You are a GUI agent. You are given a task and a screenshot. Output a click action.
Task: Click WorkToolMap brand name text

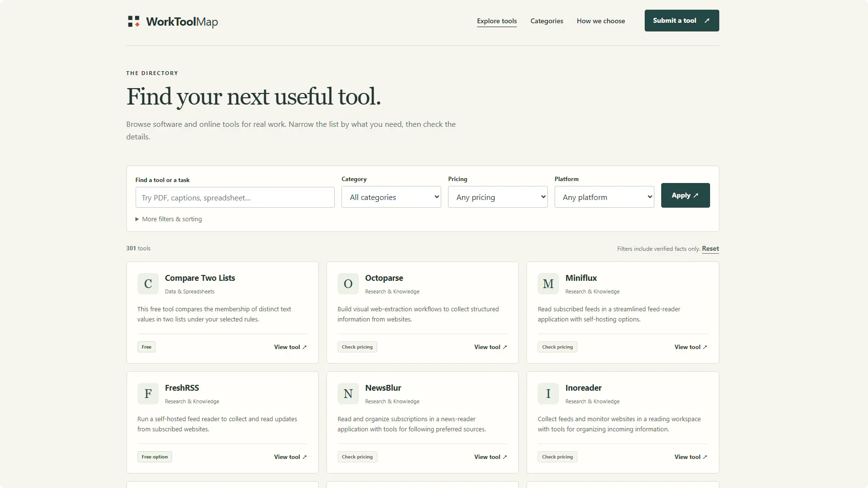click(x=182, y=22)
